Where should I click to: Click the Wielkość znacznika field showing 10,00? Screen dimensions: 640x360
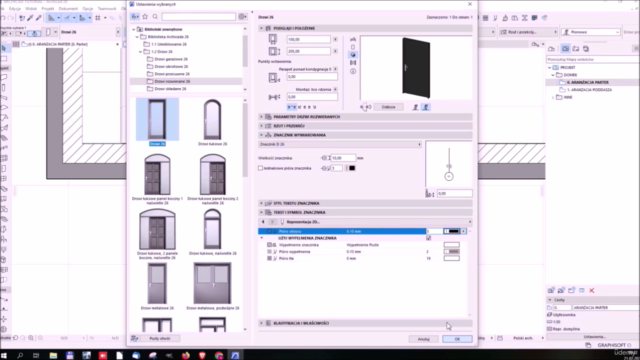[343, 158]
